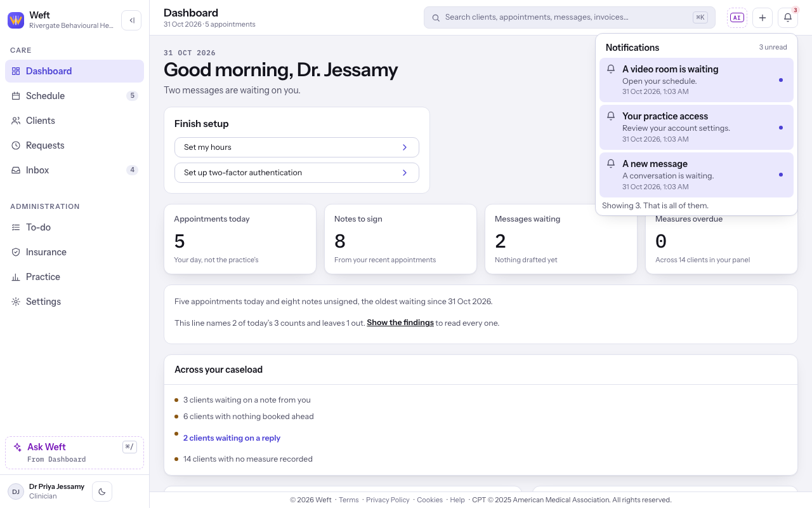Open Practice from the sidebar
Screen dimensions: 812x508
(75, 277)
